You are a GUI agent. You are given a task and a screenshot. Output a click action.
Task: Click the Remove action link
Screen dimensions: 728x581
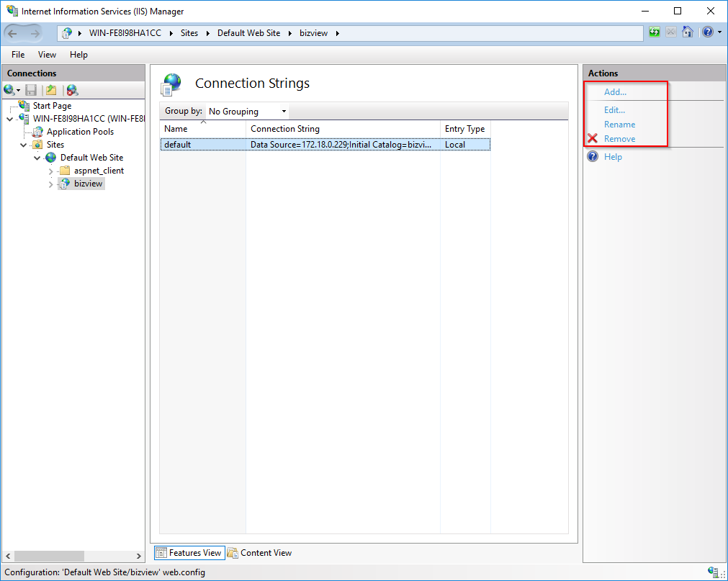[619, 139]
